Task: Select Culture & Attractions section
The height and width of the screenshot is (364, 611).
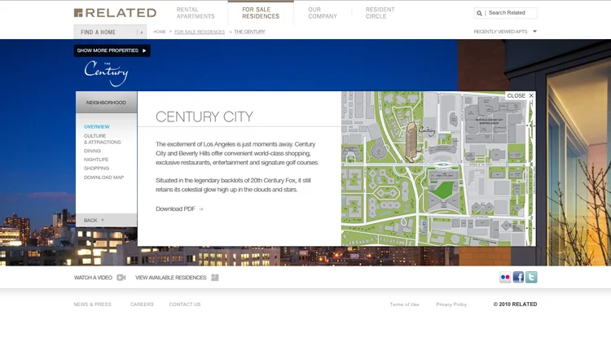Action: pyautogui.click(x=102, y=139)
